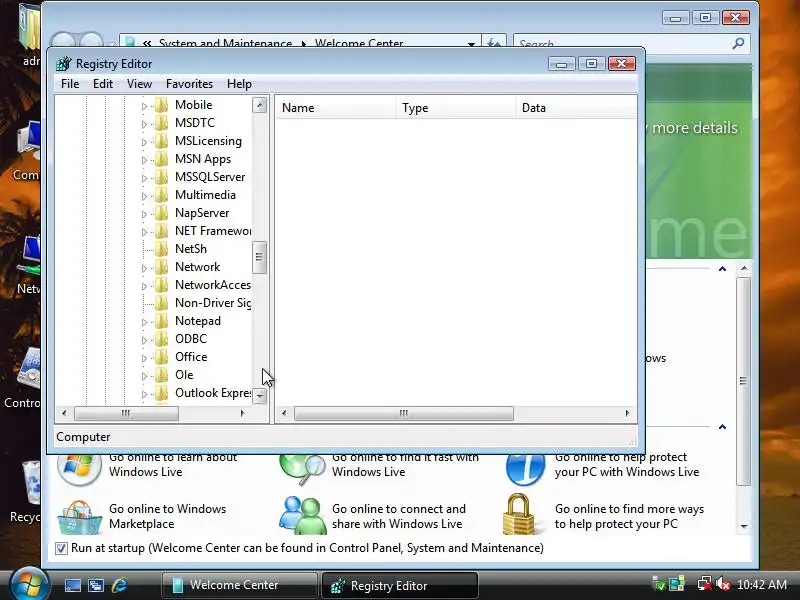
Task: Open Go online to connect and share link
Action: click(398, 516)
